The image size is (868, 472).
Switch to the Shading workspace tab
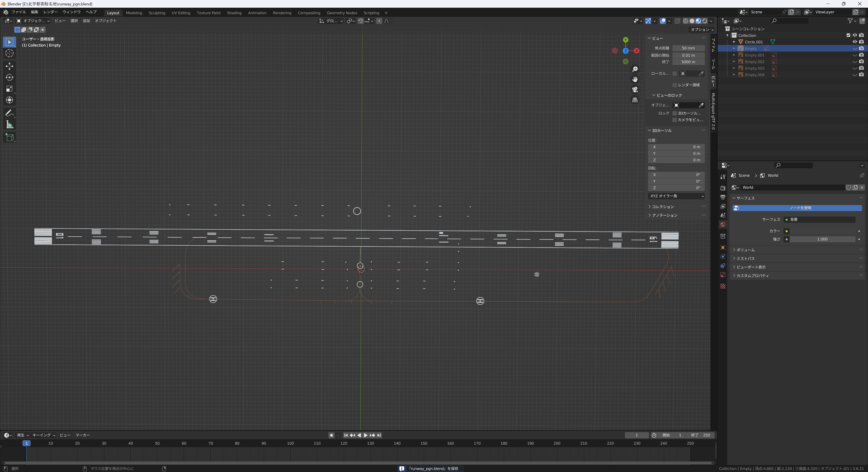pyautogui.click(x=234, y=13)
